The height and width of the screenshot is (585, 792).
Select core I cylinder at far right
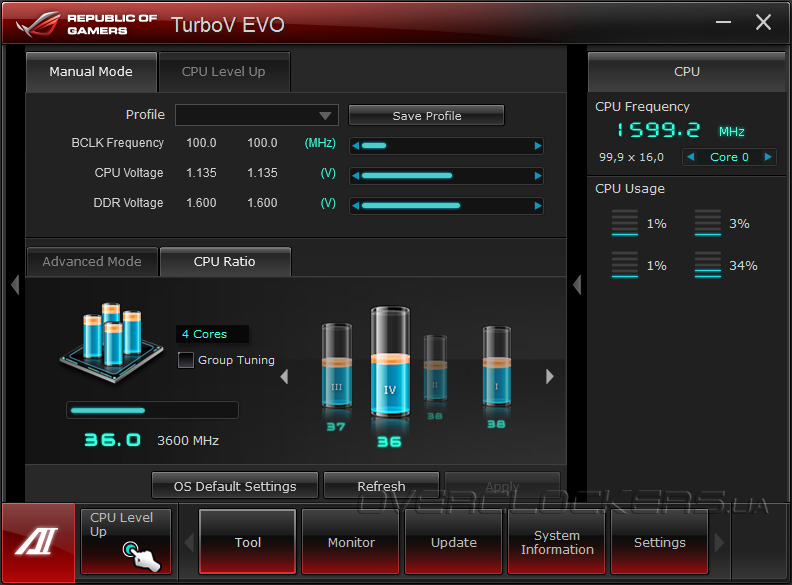point(497,366)
